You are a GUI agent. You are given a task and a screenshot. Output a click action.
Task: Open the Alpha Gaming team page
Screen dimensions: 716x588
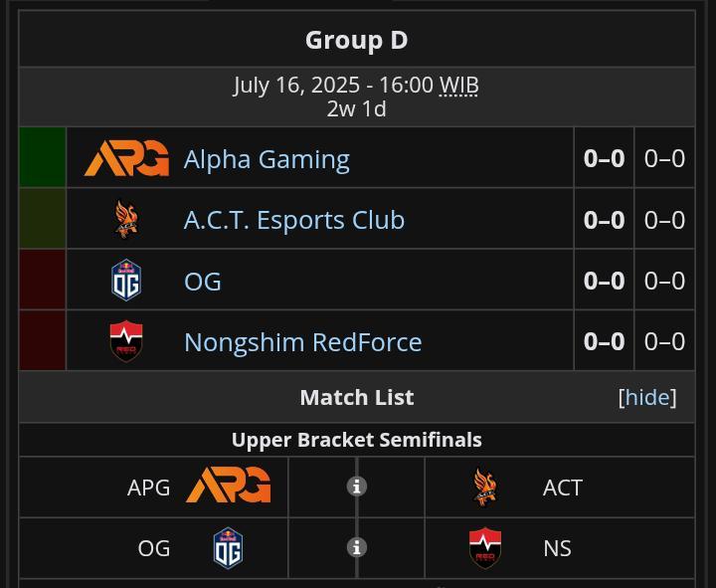(267, 159)
